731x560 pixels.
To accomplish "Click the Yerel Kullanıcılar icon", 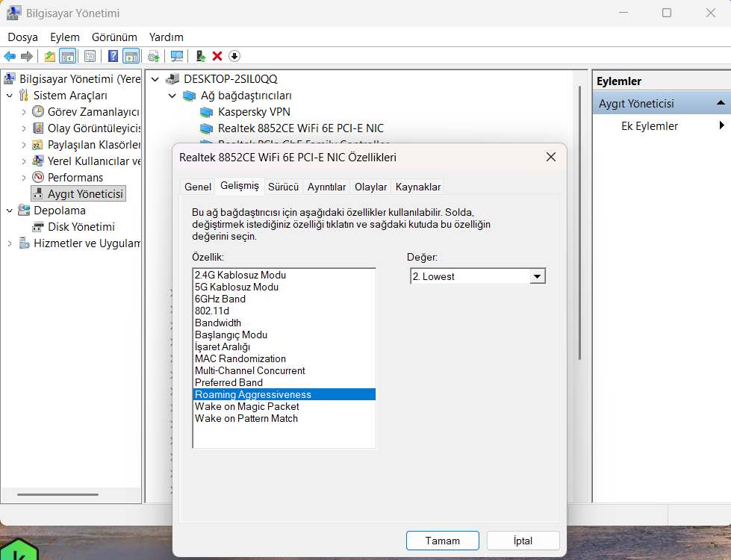I will click(38, 161).
